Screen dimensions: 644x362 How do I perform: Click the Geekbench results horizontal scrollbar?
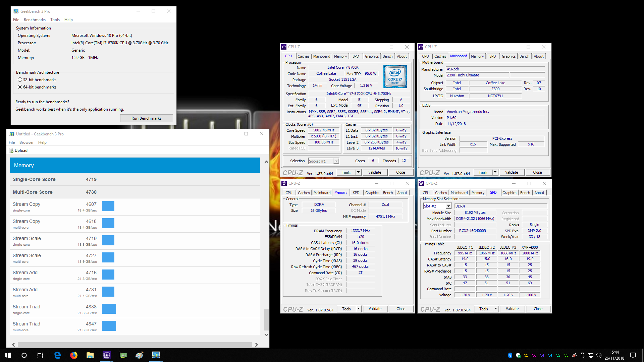pyautogui.click(x=135, y=345)
